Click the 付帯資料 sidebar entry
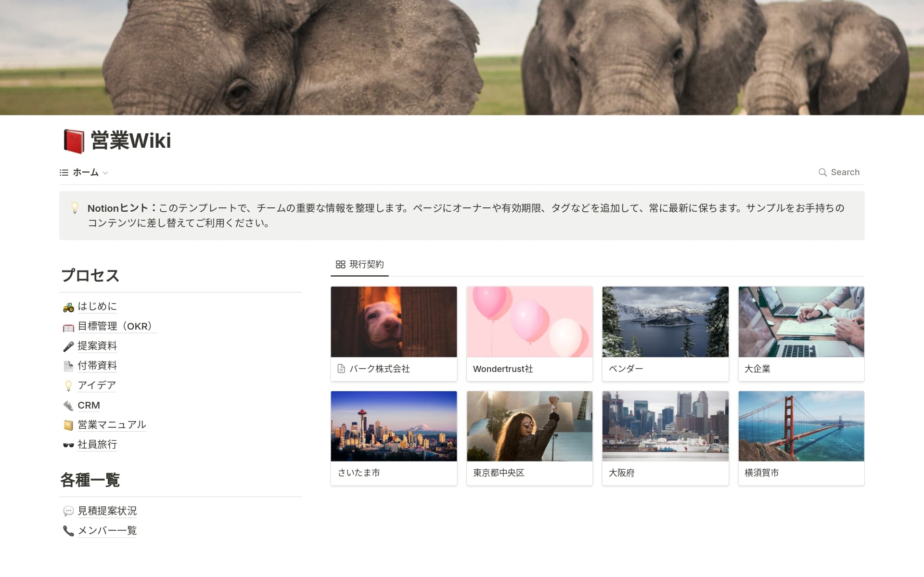This screenshot has width=924, height=577. click(97, 366)
